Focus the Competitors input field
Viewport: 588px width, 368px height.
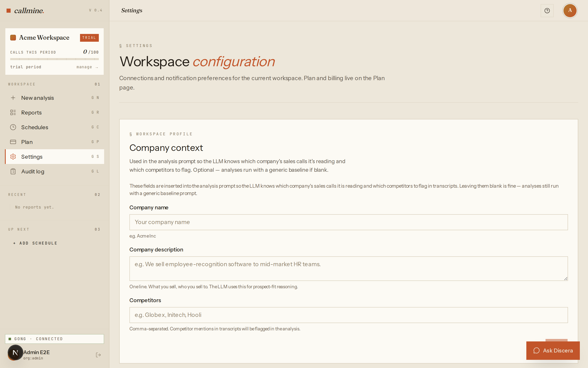click(x=349, y=315)
